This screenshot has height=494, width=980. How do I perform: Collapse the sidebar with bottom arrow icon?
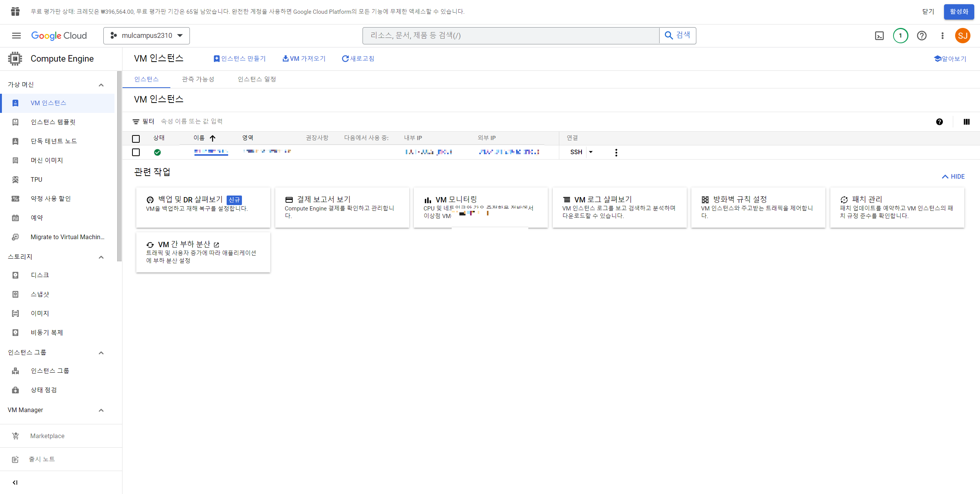tap(15, 482)
